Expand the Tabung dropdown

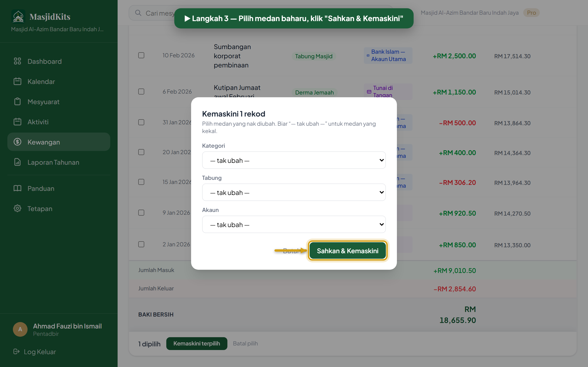coord(294,192)
